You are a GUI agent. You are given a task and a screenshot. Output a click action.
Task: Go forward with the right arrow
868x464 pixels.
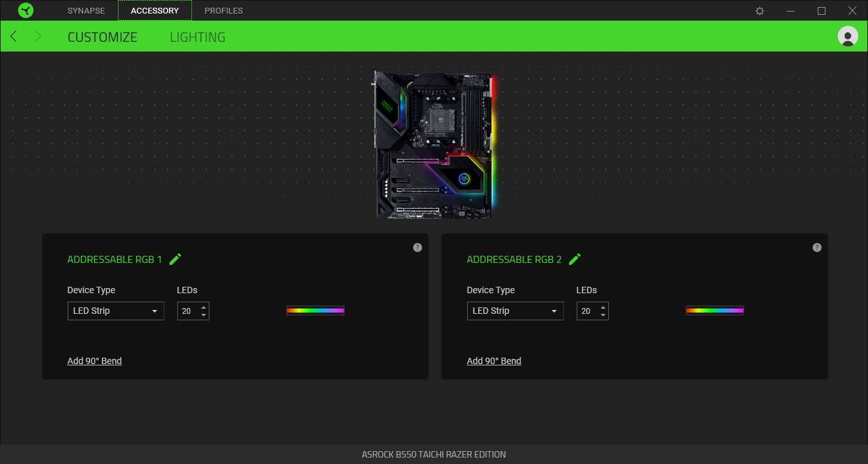point(38,36)
